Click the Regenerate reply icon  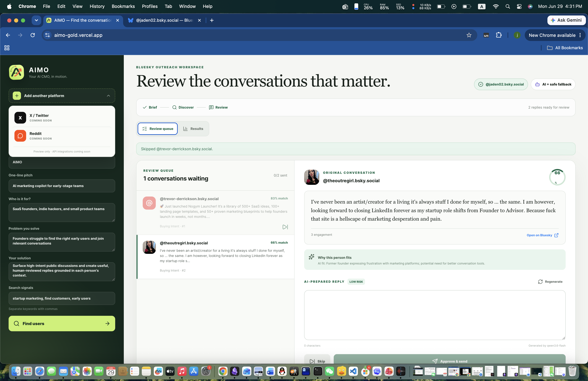point(540,282)
